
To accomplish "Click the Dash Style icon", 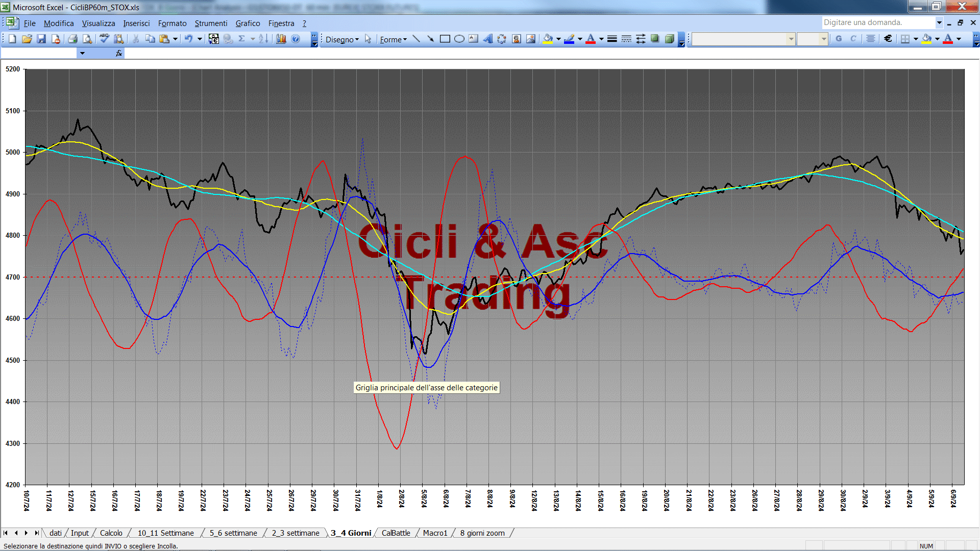I will click(626, 39).
